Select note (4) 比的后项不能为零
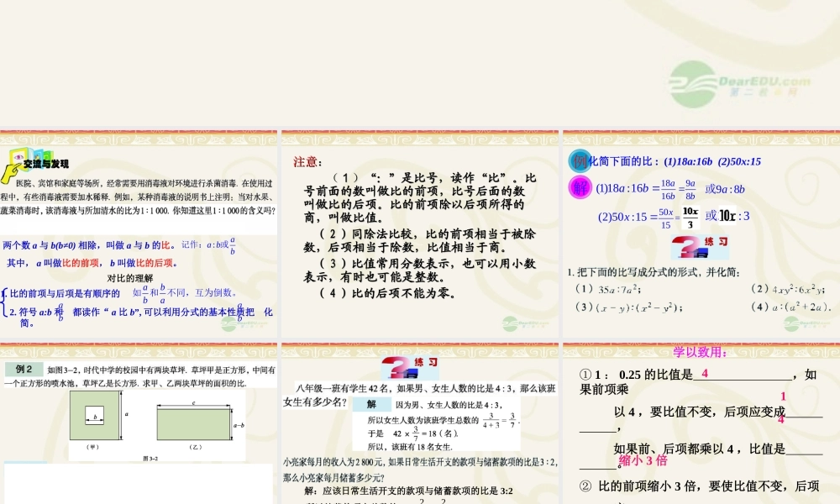 click(x=388, y=293)
